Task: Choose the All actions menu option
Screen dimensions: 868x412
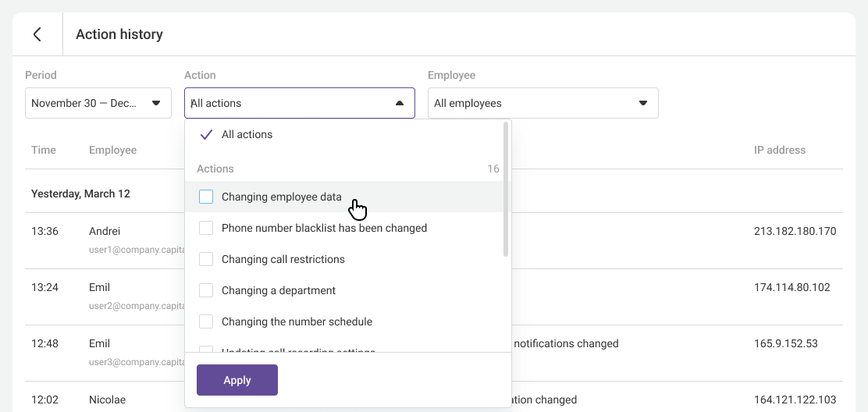Action: point(247,134)
